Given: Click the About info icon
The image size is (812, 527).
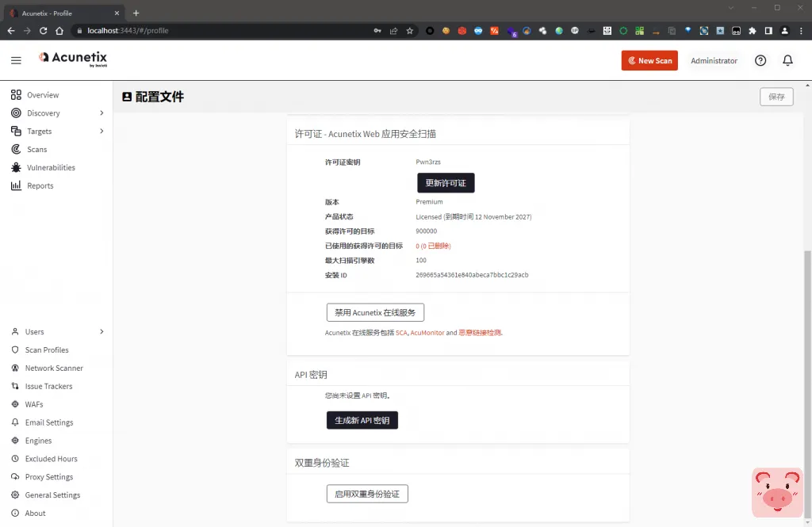Looking at the screenshot, I should point(15,513).
